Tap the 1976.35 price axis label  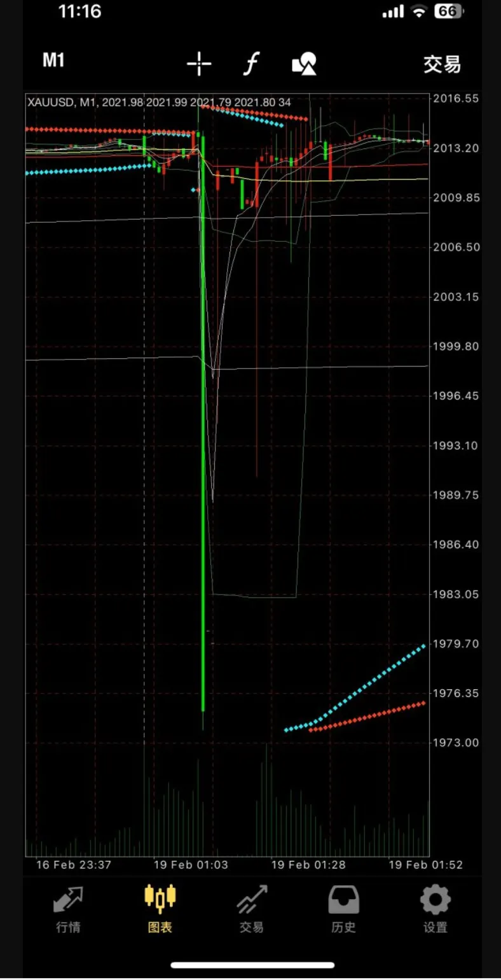click(x=456, y=694)
